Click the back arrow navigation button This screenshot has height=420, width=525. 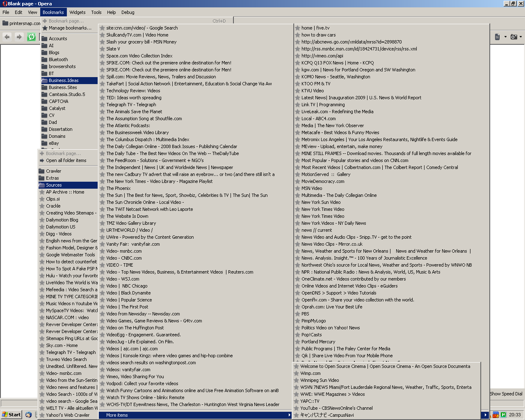7,37
